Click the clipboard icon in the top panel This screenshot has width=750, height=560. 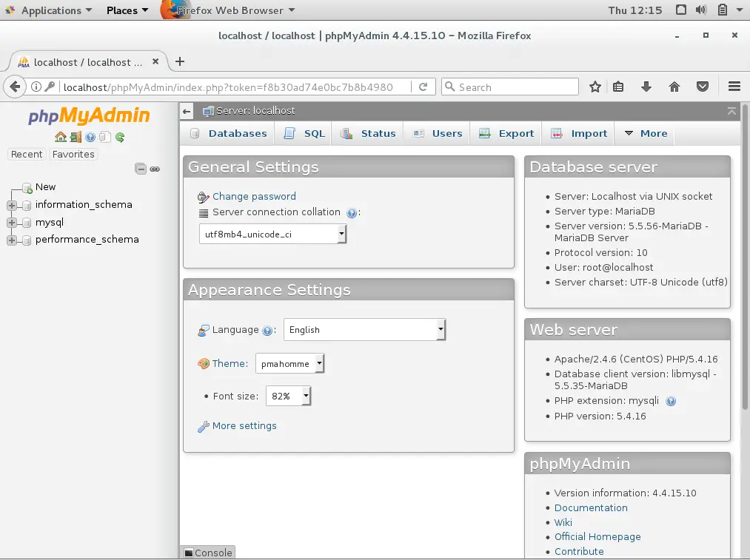[x=723, y=10]
